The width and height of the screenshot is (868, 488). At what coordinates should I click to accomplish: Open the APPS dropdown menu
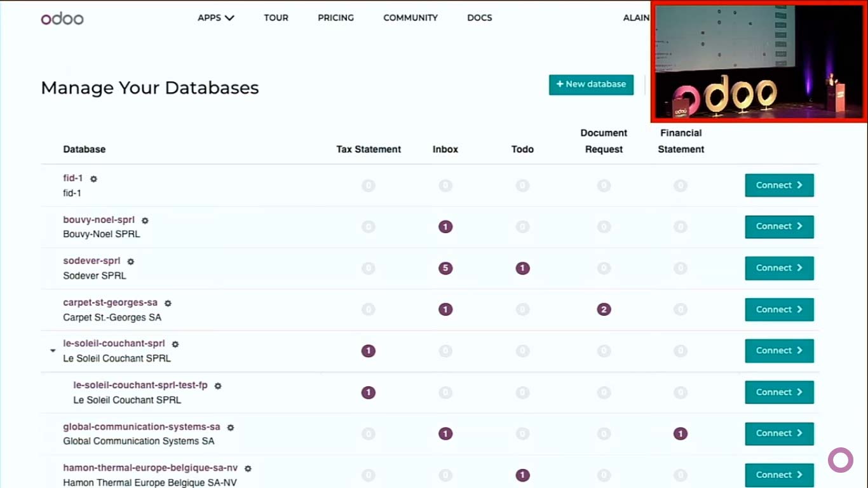coord(216,18)
